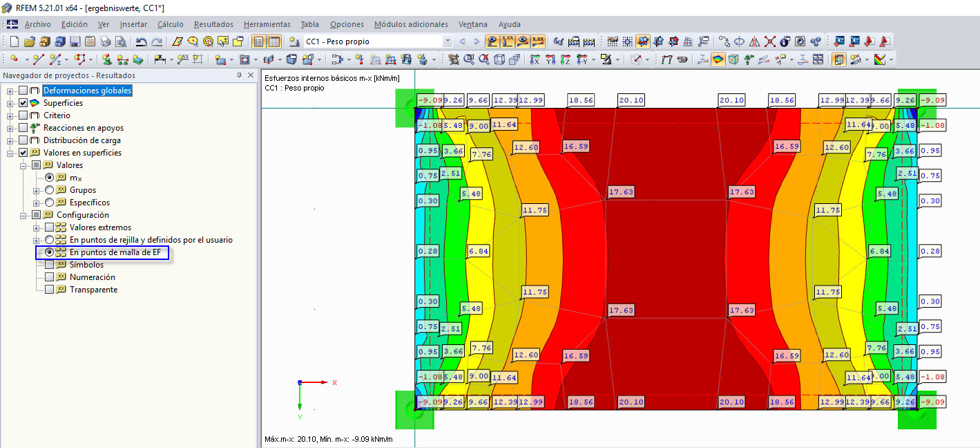Enable the Transparente checkbox
Screen dimensions: 980x448
[x=50, y=290]
